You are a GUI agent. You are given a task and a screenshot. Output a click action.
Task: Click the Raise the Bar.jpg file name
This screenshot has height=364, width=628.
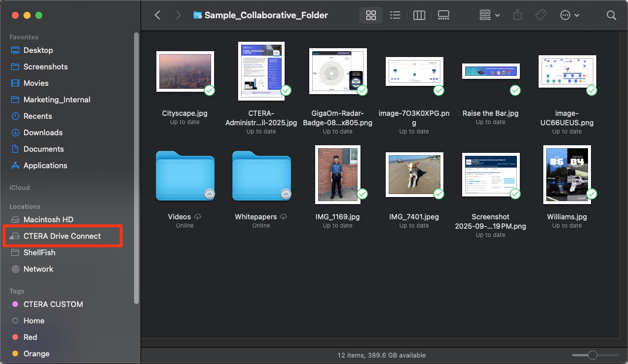(490, 113)
